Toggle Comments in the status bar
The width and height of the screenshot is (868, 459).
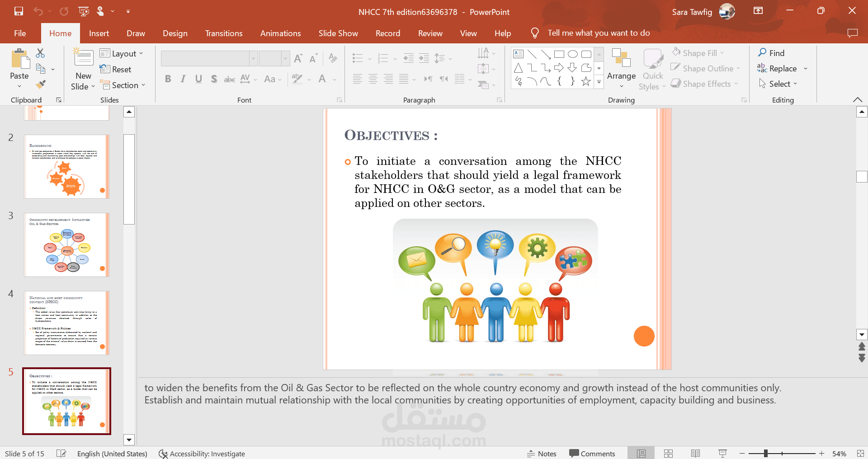pos(592,454)
